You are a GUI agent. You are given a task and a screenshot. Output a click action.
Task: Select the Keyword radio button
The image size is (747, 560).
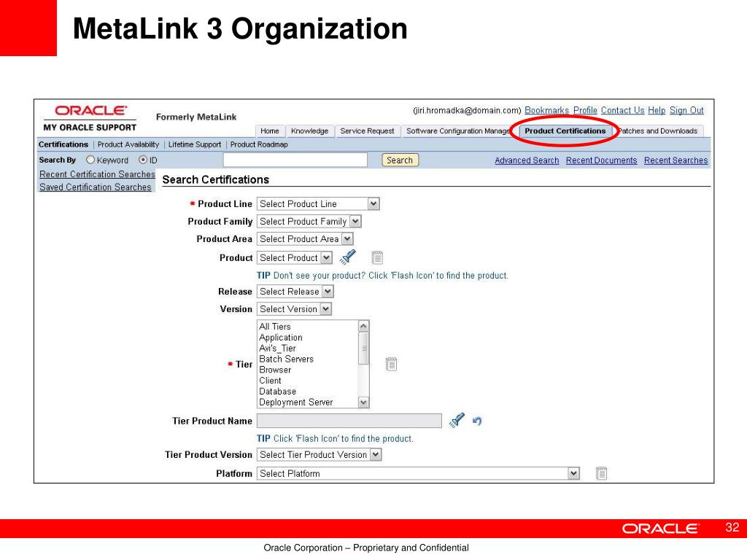pyautogui.click(x=90, y=160)
